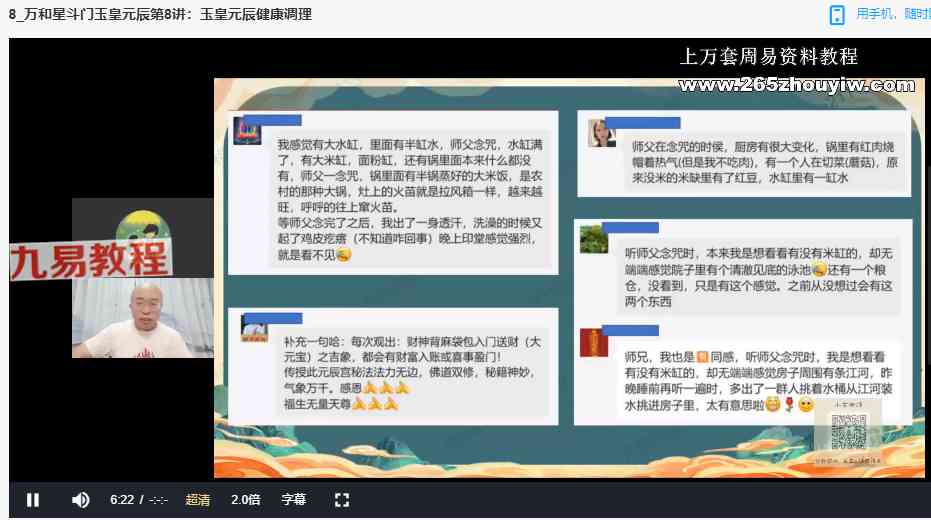Click the 6:22 elapsed time display
This screenshot has width=931, height=520.
pos(121,500)
